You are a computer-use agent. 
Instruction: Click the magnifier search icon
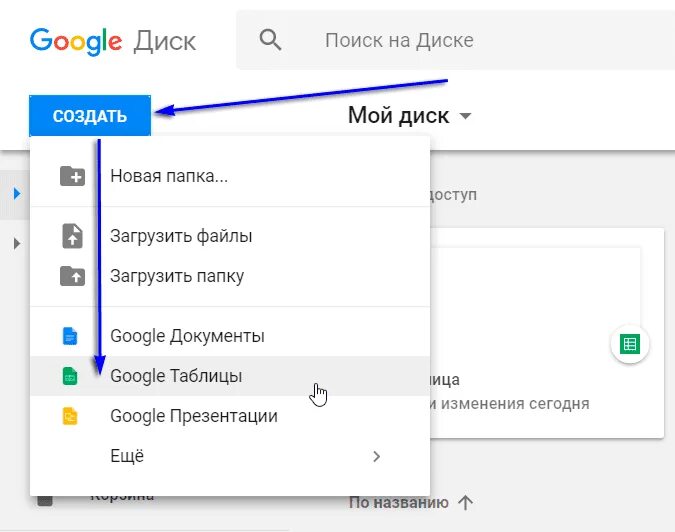(x=270, y=40)
